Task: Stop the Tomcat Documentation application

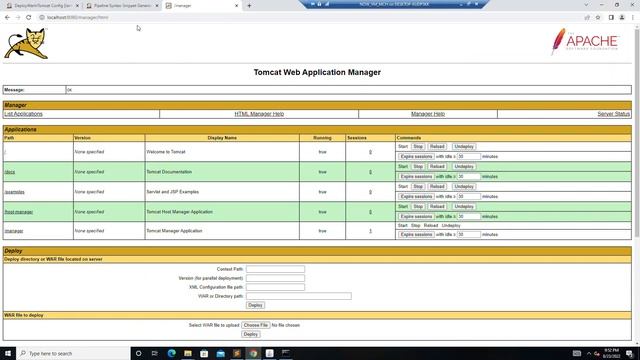Action: pyautogui.click(x=418, y=167)
